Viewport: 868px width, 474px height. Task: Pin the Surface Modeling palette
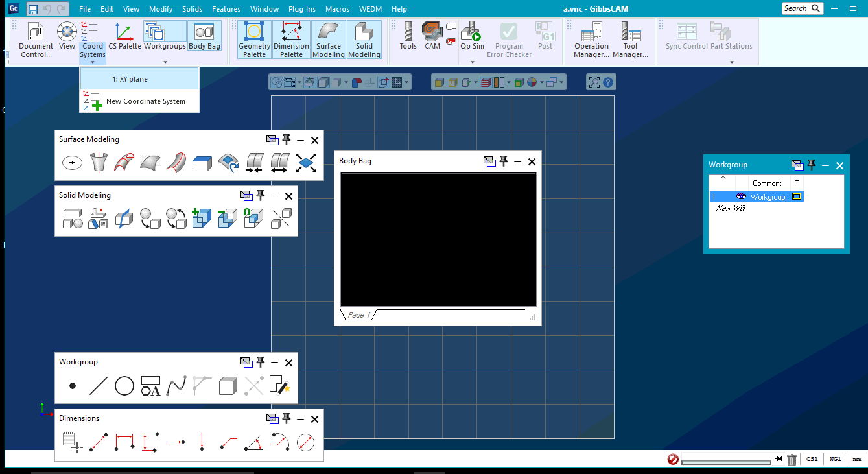[286, 139]
